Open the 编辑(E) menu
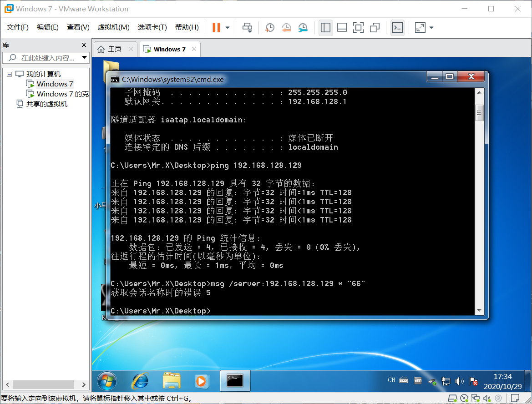This screenshot has width=532, height=404. point(47,27)
